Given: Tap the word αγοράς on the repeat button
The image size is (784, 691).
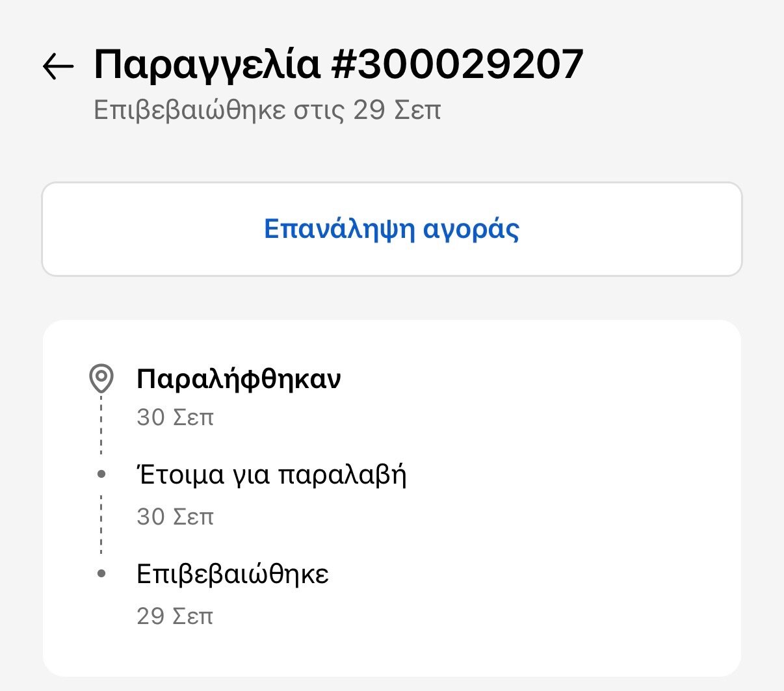Looking at the screenshot, I should (471, 229).
